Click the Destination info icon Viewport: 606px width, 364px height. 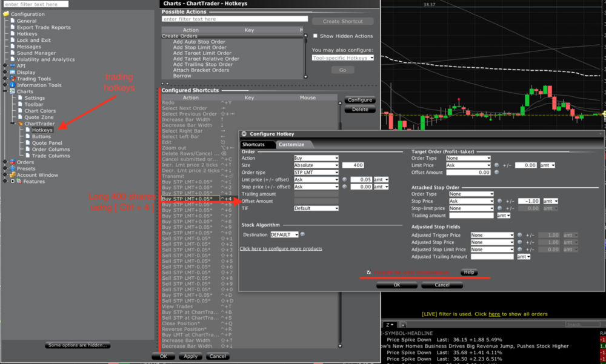click(302, 234)
